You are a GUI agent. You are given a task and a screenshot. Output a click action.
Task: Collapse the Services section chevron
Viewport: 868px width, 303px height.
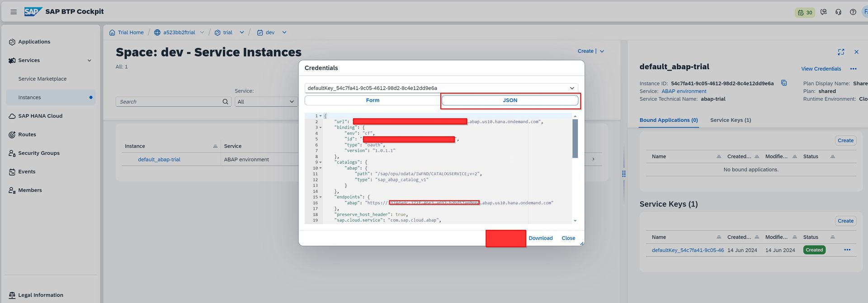pos(89,61)
